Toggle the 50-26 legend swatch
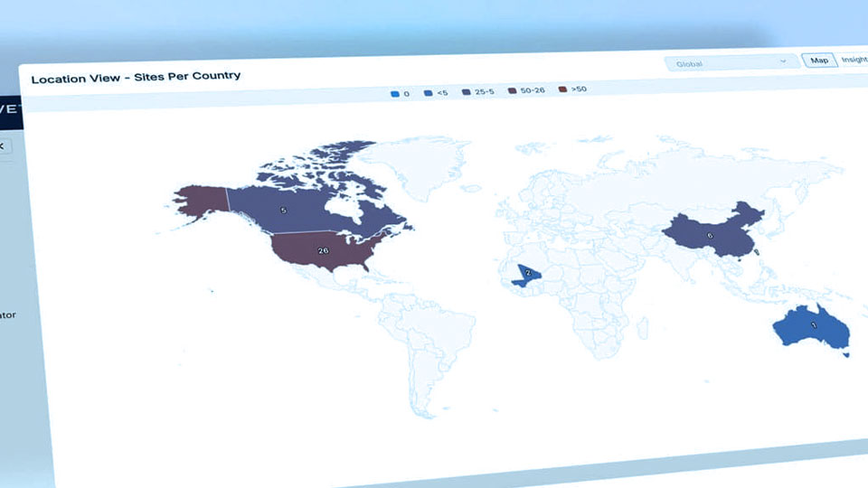The image size is (868, 488). [x=512, y=90]
